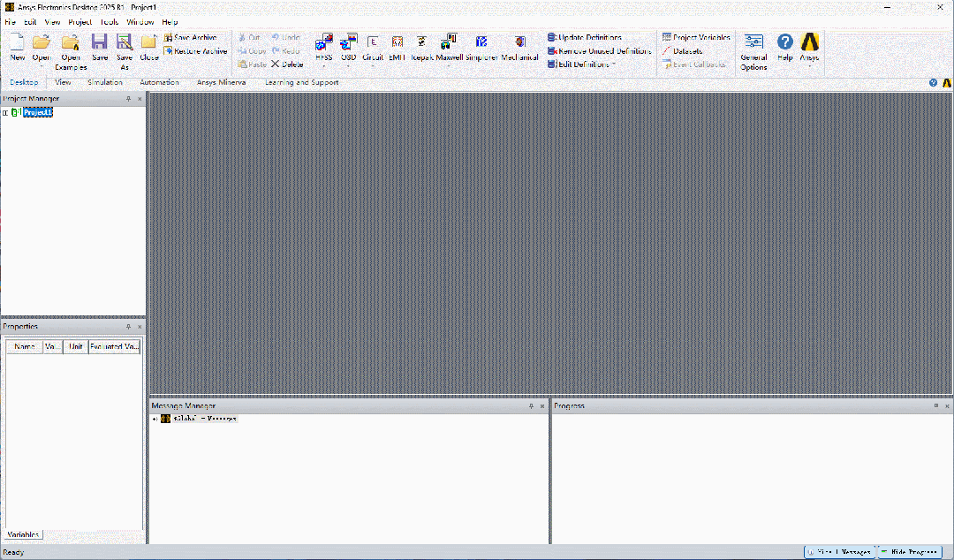Click Save Archive in ribbon
The width and height of the screenshot is (954, 560).
(191, 38)
